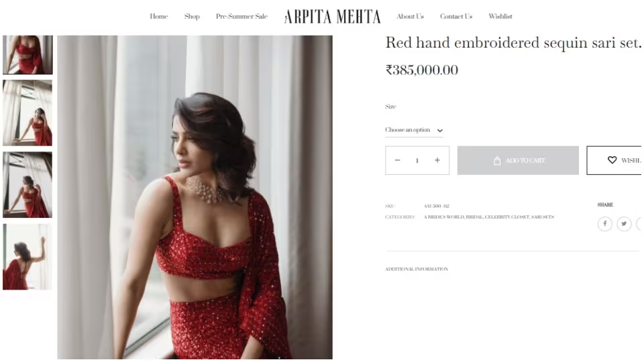Visit the About Us page
This screenshot has height=362, width=644.
[411, 16]
